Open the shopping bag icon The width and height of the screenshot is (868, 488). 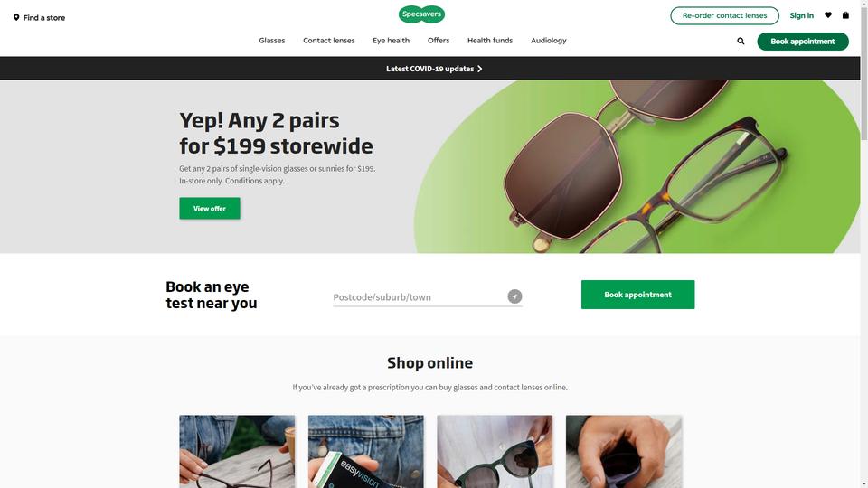[845, 15]
